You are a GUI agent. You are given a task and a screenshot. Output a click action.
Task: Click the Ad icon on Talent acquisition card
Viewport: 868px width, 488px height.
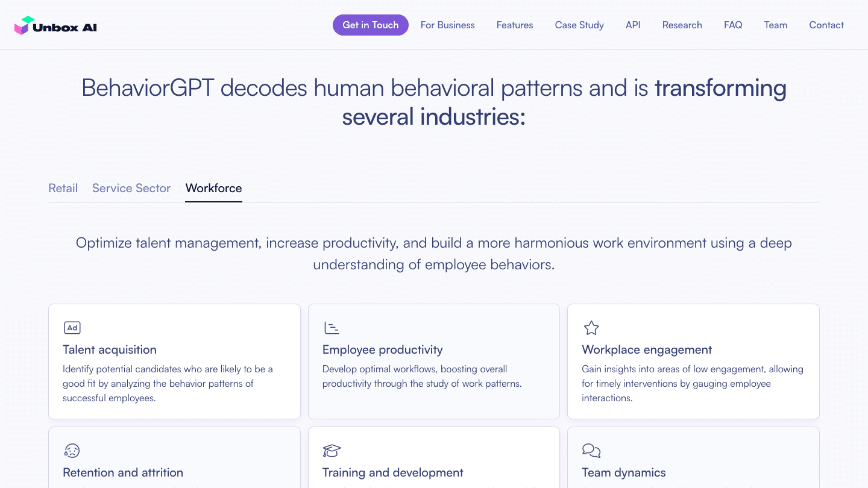coord(72,328)
